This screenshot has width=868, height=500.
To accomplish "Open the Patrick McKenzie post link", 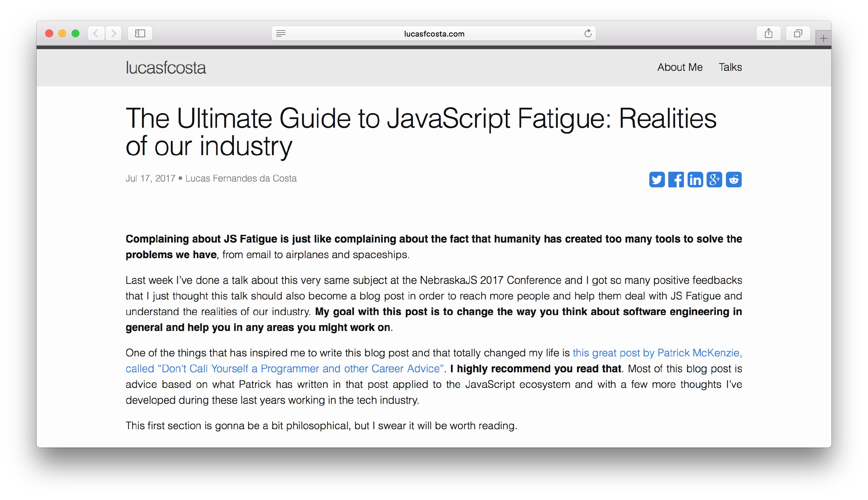I will click(x=434, y=360).
